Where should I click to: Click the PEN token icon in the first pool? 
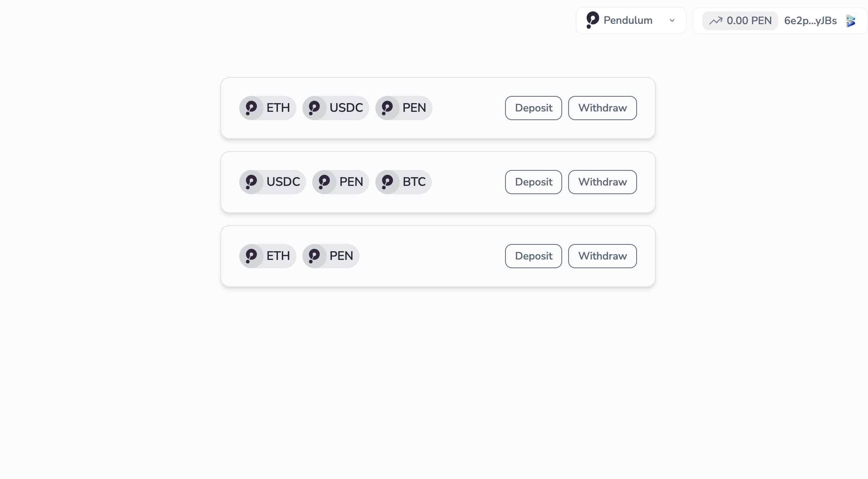[x=387, y=108]
